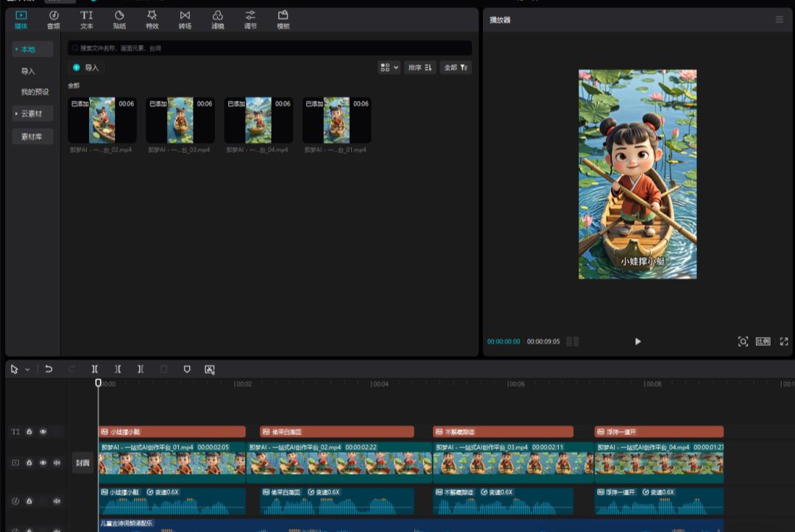Click the split clip tool in timeline toolbar
795x532 pixels.
(95, 369)
